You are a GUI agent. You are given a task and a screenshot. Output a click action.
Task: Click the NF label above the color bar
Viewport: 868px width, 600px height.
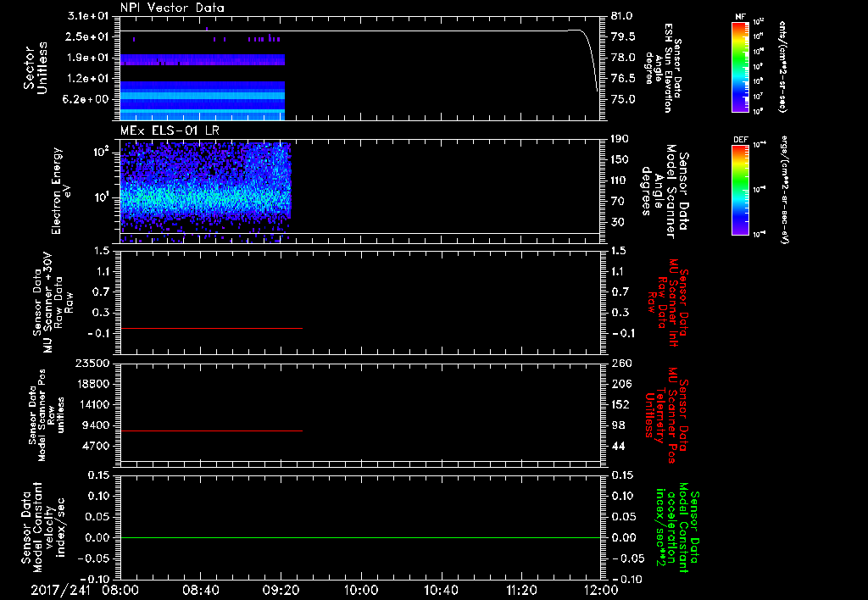740,17
